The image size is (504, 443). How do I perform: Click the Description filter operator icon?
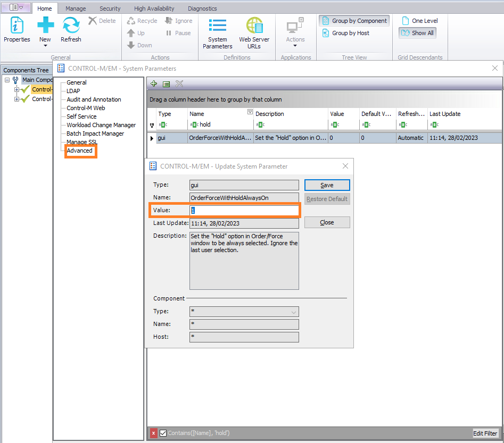click(x=260, y=124)
